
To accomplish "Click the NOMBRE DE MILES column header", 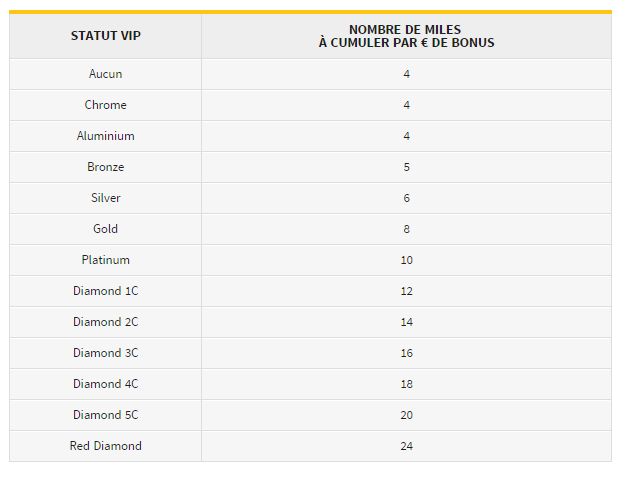I will 406,36.
